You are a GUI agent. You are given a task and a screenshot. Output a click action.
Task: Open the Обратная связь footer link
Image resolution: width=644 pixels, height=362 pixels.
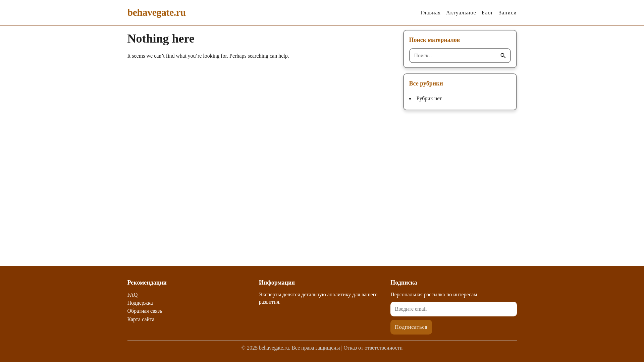(145, 311)
